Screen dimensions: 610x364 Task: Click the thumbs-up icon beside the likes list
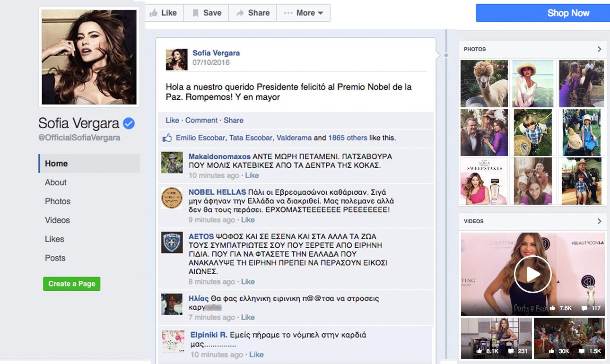pos(167,138)
